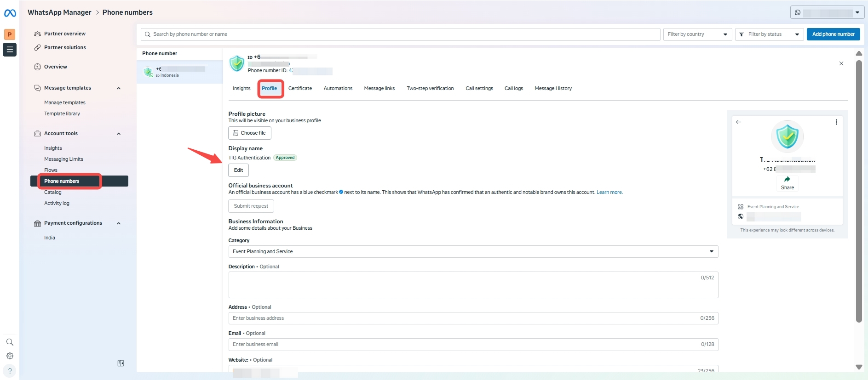
Task: Open the hamburger menu icon in left rail
Action: click(10, 50)
